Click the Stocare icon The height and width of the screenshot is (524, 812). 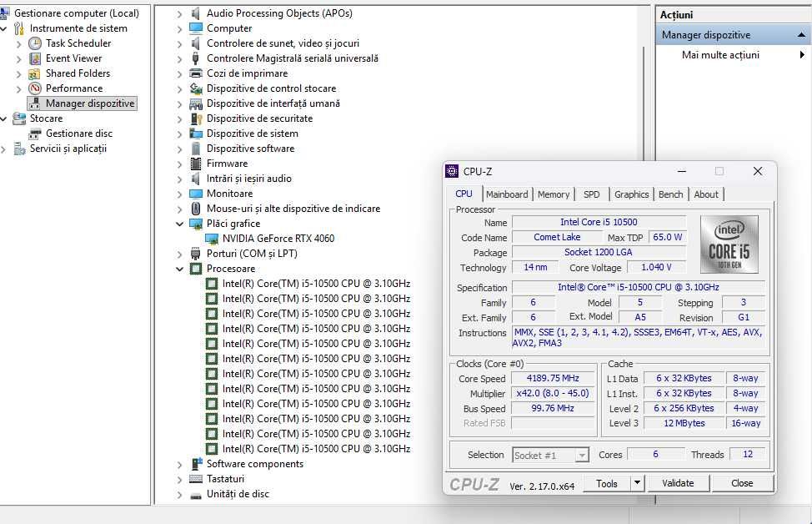(19, 118)
